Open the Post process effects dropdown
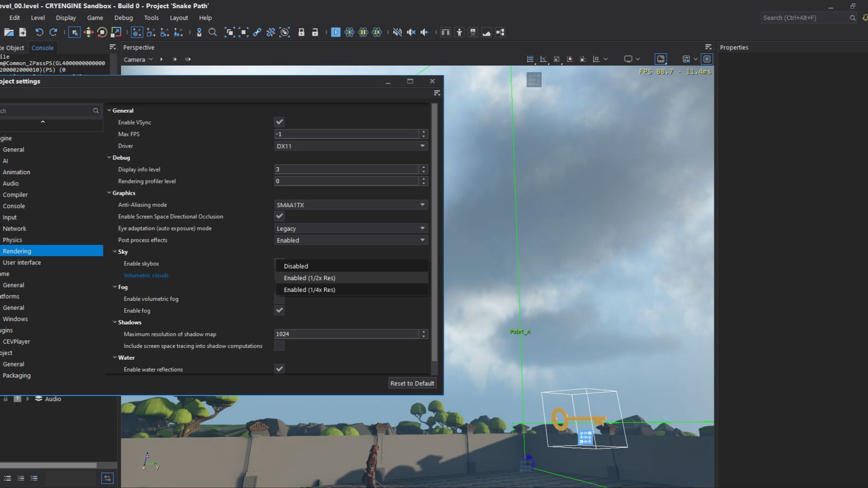The image size is (868, 488). tap(351, 240)
